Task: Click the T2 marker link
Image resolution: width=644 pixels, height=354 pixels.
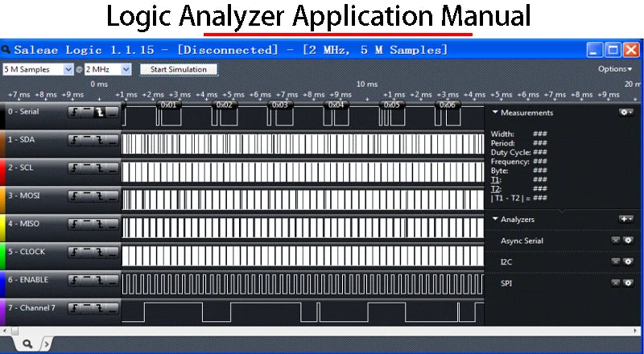Action: 496,189
